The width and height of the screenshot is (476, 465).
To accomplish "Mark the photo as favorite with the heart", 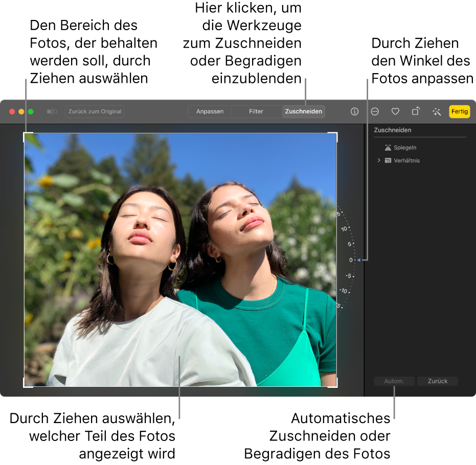I will pos(395,111).
